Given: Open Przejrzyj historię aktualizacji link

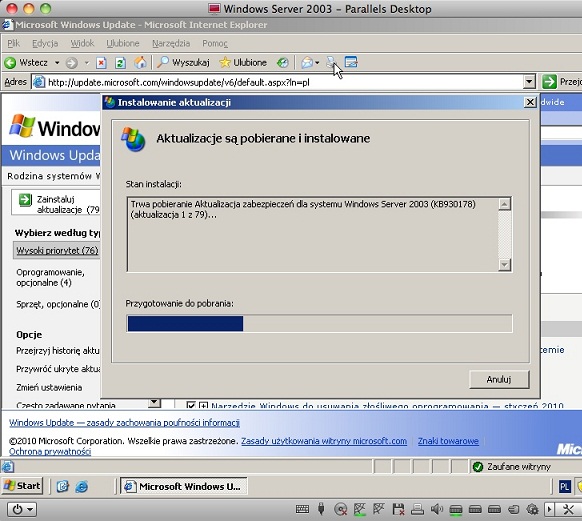Looking at the screenshot, I should point(58,351).
